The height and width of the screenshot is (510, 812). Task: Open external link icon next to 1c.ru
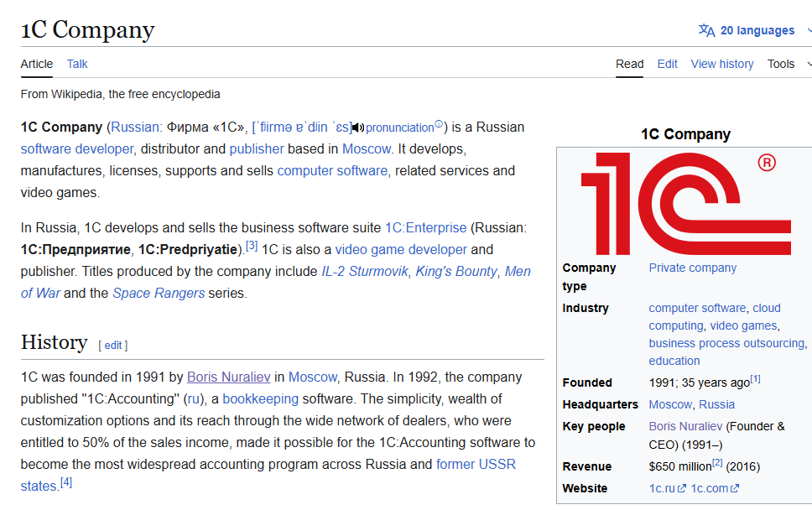pyautogui.click(x=682, y=488)
